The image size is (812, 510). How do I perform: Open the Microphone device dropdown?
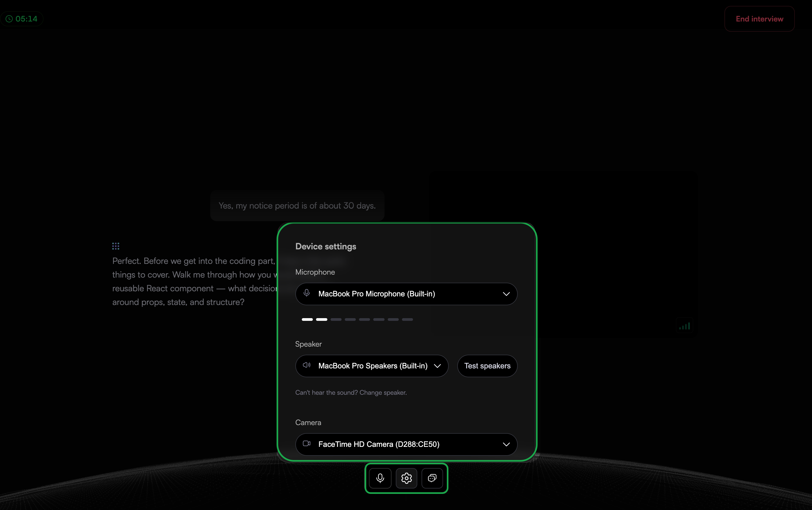[406, 294]
